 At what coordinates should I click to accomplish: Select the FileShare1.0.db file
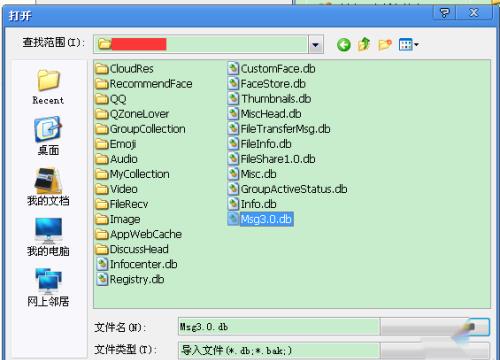click(x=271, y=159)
